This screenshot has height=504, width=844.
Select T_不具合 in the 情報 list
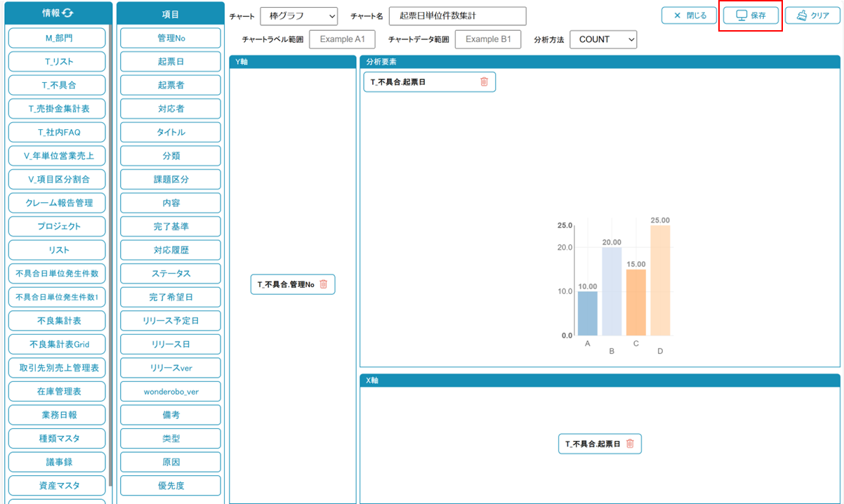click(57, 85)
